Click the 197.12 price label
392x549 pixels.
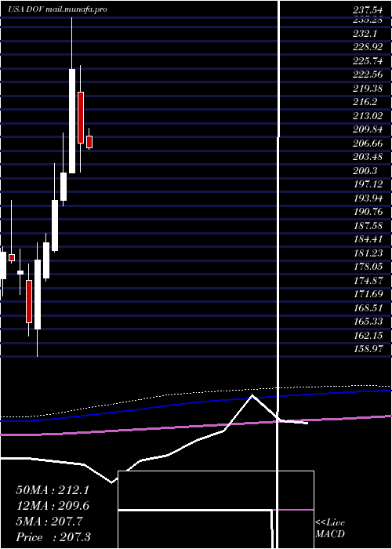(x=368, y=184)
